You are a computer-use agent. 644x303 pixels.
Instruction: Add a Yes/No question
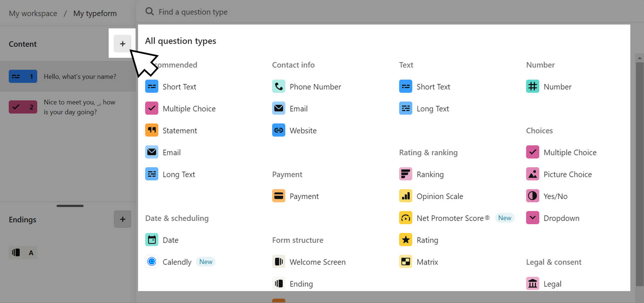547,196
